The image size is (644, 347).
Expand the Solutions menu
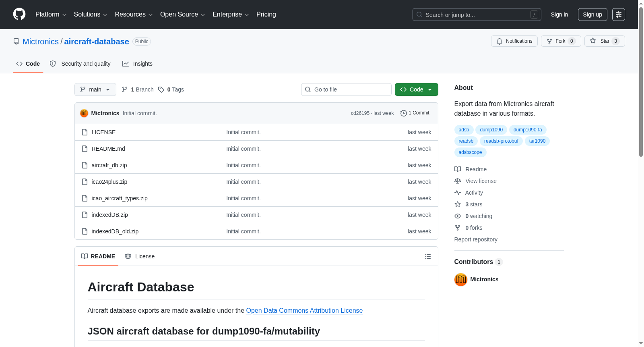pyautogui.click(x=91, y=15)
